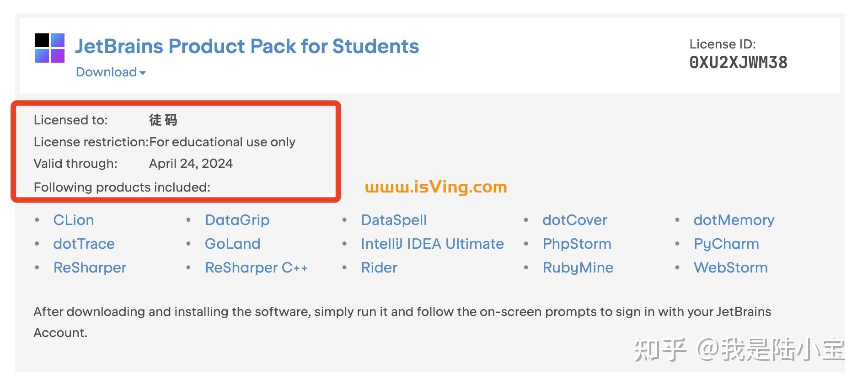Open the dotCover product link

click(x=575, y=220)
